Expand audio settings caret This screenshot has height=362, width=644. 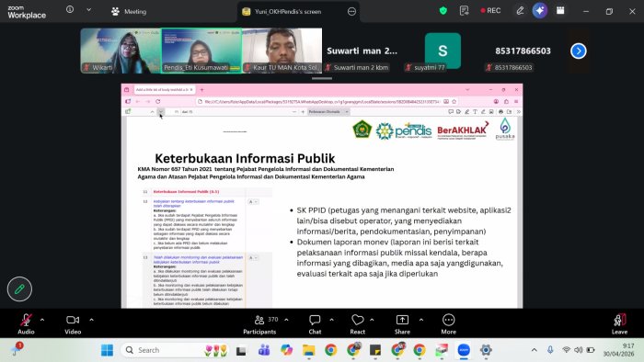pyautogui.click(x=42, y=320)
